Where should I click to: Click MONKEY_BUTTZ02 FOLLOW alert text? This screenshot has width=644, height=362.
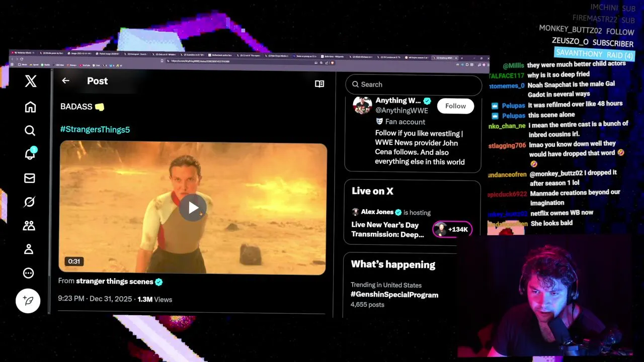(x=587, y=30)
